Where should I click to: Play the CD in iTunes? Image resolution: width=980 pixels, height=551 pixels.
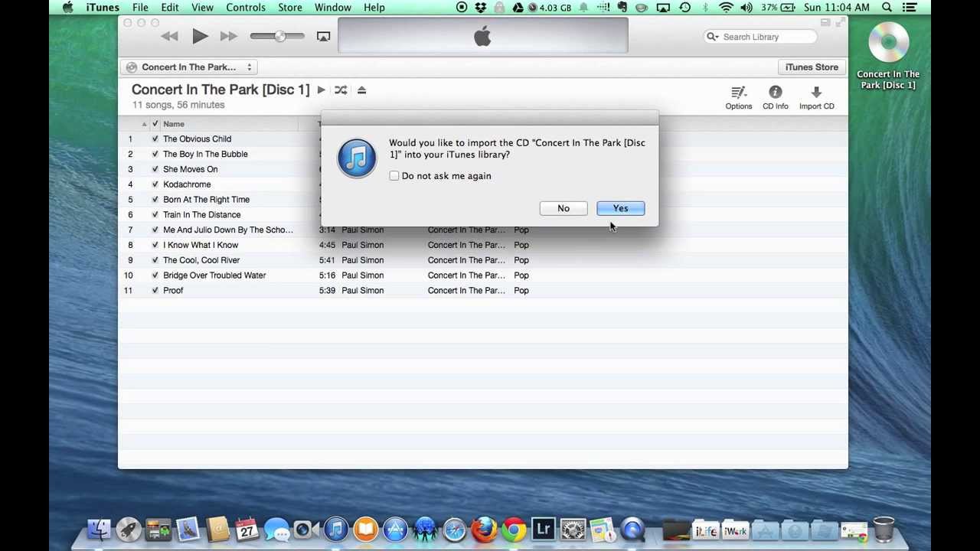pyautogui.click(x=199, y=36)
